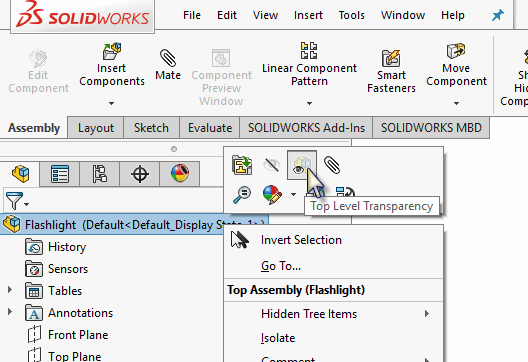Click the Appearances color ball icon

(x=272, y=195)
